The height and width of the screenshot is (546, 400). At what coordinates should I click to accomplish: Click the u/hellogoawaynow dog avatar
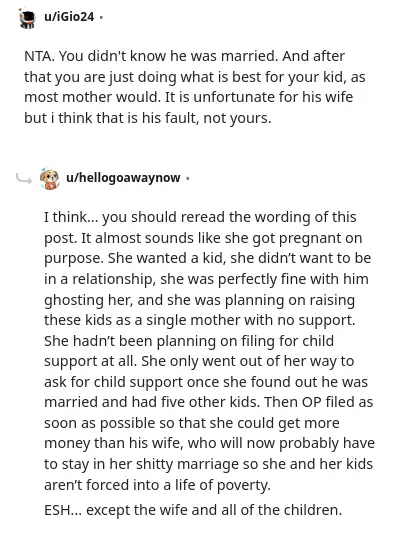coord(49,179)
